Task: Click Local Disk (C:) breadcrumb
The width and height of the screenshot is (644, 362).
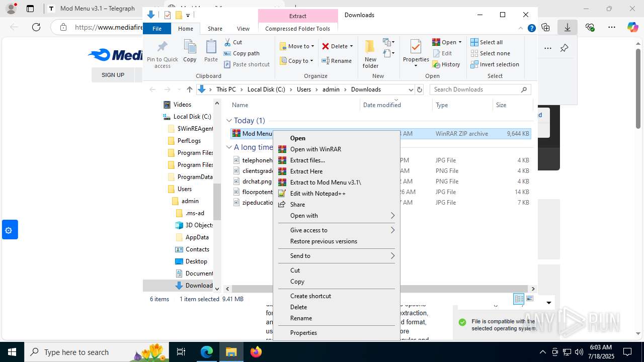Action: (x=266, y=89)
